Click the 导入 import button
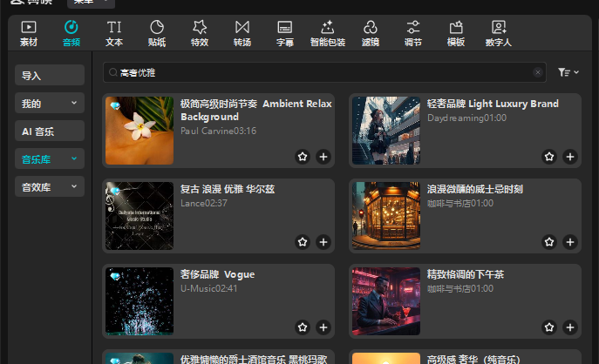Image resolution: width=599 pixels, height=364 pixels. tap(50, 76)
